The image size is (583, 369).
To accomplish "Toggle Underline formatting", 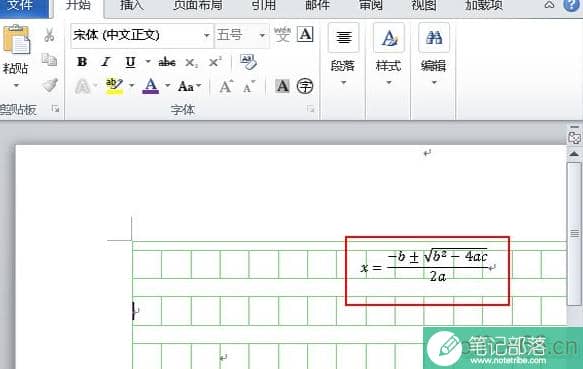I will coord(130,62).
